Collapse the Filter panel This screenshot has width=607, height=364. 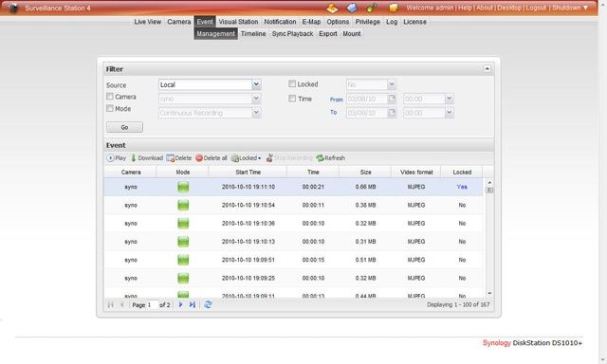[487, 69]
